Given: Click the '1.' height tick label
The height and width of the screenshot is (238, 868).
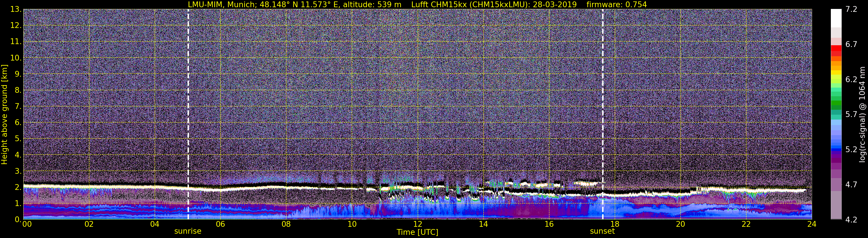Looking at the screenshot, I should (x=18, y=204).
